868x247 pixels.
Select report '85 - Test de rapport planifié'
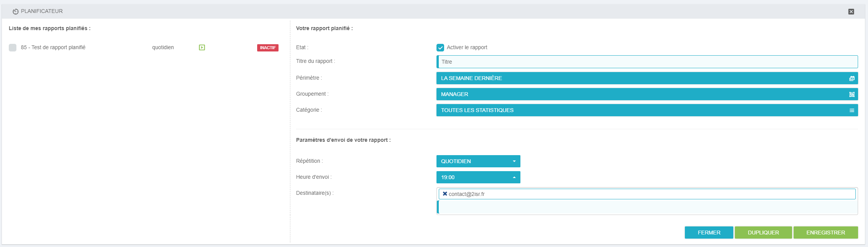(53, 48)
